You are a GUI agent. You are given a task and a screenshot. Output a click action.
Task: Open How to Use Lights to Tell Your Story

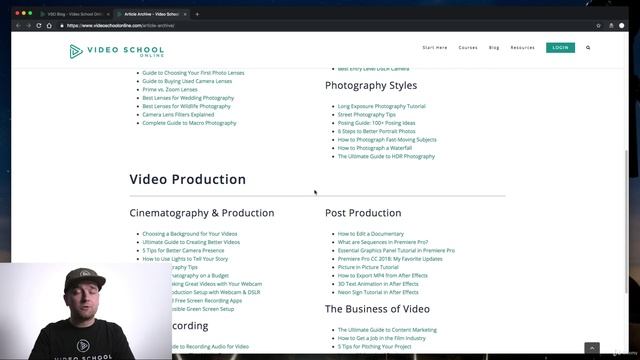coord(185,259)
